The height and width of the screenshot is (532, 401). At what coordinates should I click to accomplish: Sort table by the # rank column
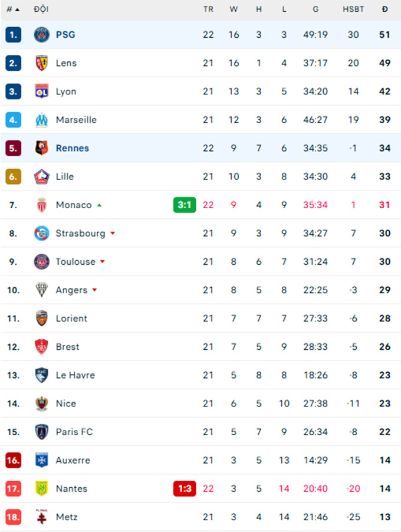13,9
